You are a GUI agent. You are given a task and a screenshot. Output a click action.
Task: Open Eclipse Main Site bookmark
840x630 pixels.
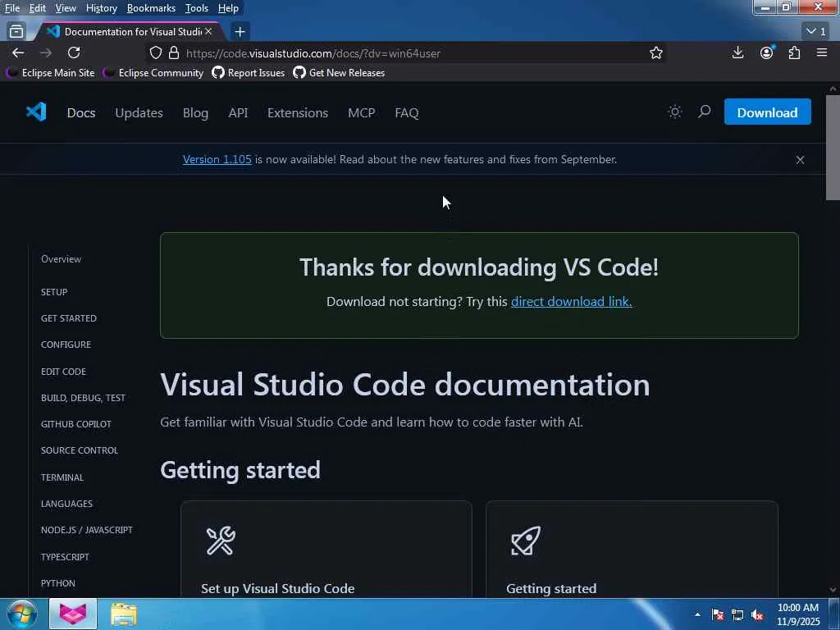51,73
